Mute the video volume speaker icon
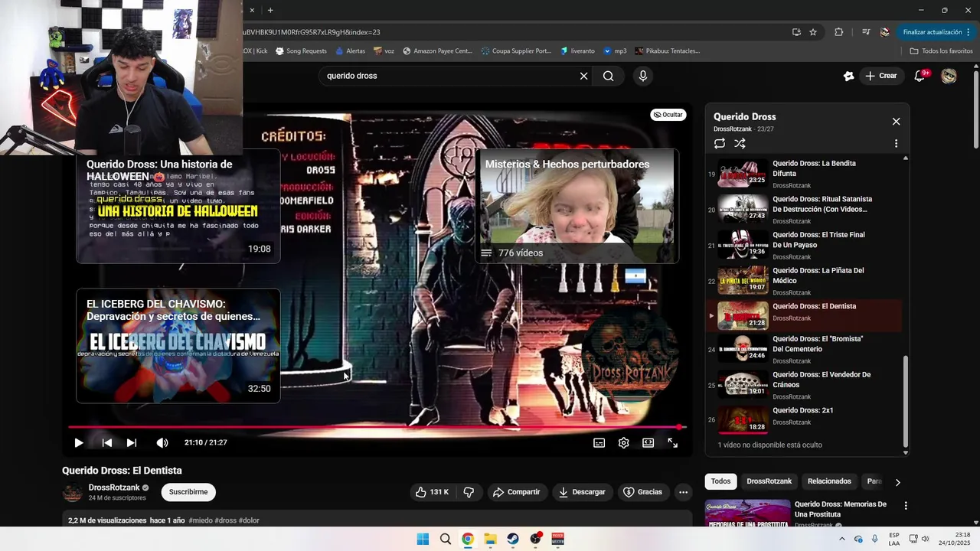The image size is (980, 551). (162, 442)
